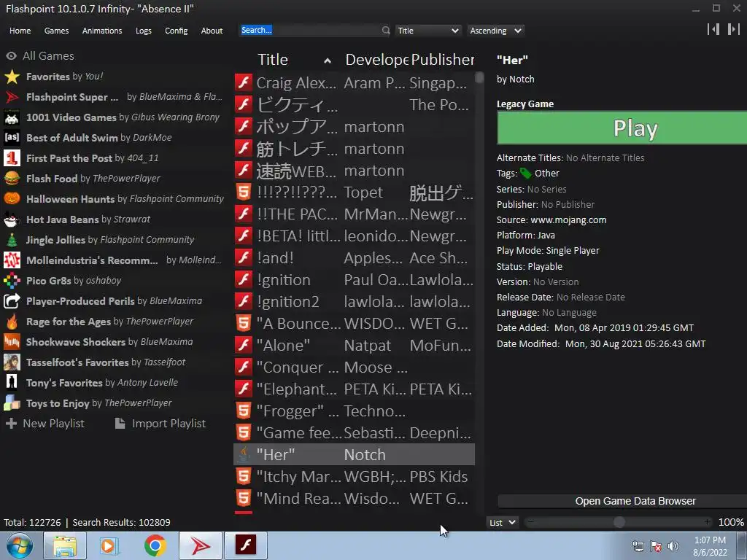Viewport: 747px width, 560px height.
Task: Open the Windows Start button
Action: pyautogui.click(x=19, y=545)
